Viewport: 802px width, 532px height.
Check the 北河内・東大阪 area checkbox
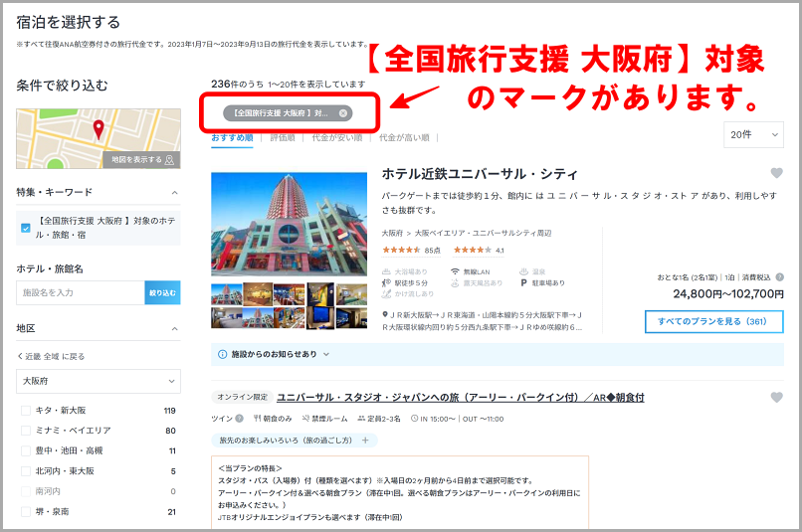click(26, 470)
